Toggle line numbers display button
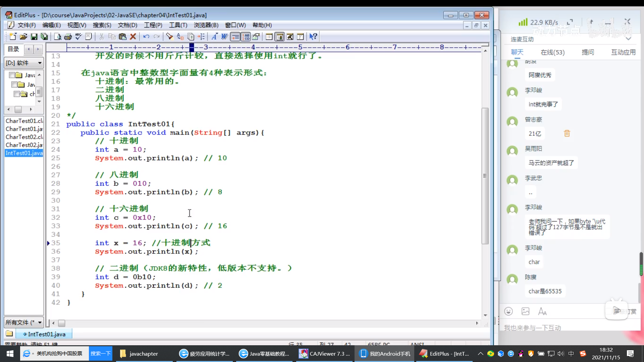Viewport: 644px width, 362px height. tap(246, 37)
